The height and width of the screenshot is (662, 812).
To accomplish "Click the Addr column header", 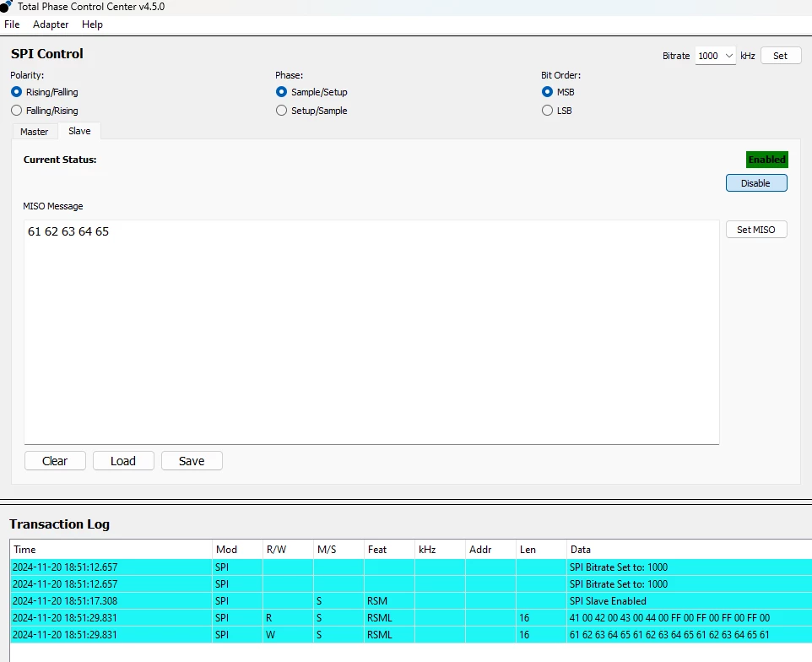I will point(490,550).
